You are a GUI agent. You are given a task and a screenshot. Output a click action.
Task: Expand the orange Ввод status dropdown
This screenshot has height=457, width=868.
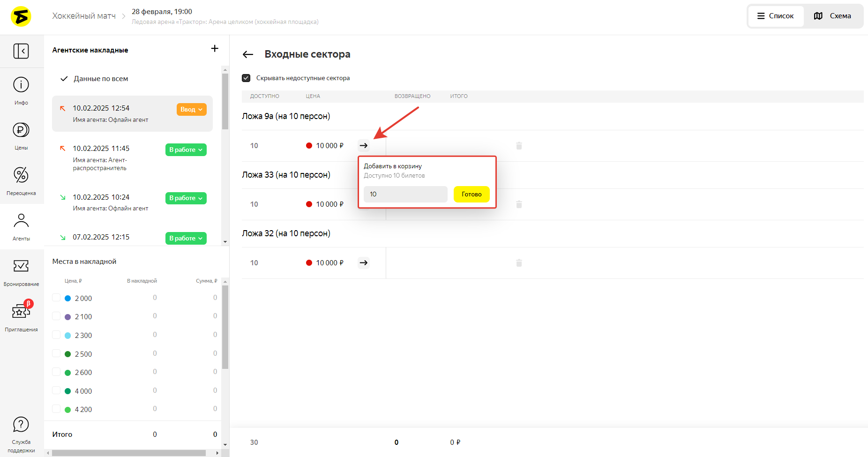(191, 110)
